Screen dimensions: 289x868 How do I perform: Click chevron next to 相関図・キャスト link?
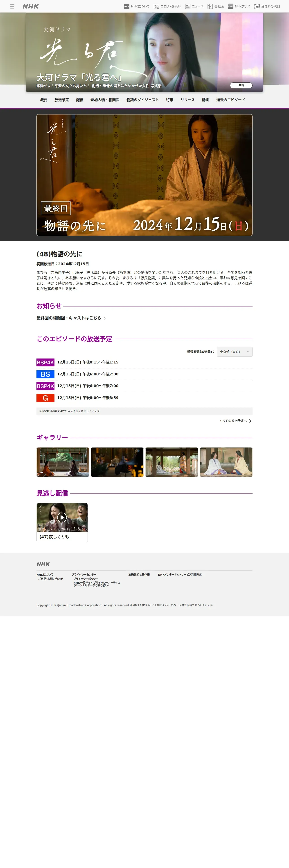105,318
